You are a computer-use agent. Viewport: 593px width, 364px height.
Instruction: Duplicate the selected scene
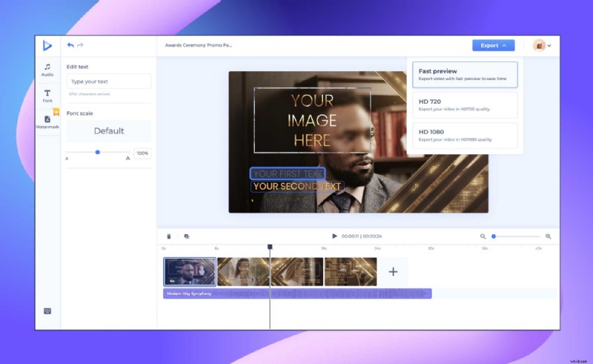click(187, 236)
